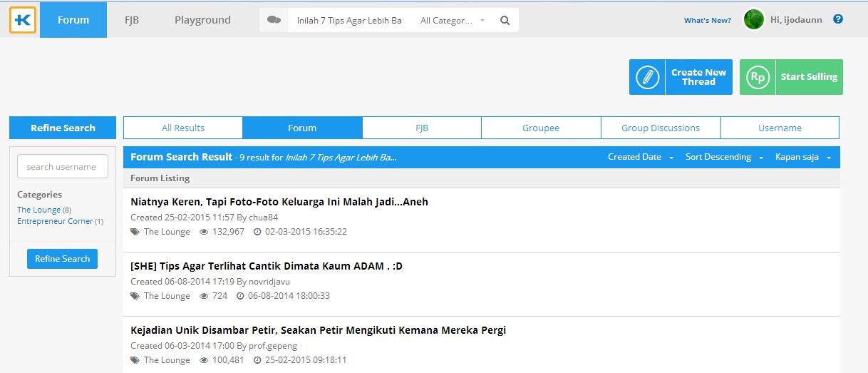Click the tag icon of first thread
The image size is (868, 373).
pyautogui.click(x=135, y=232)
